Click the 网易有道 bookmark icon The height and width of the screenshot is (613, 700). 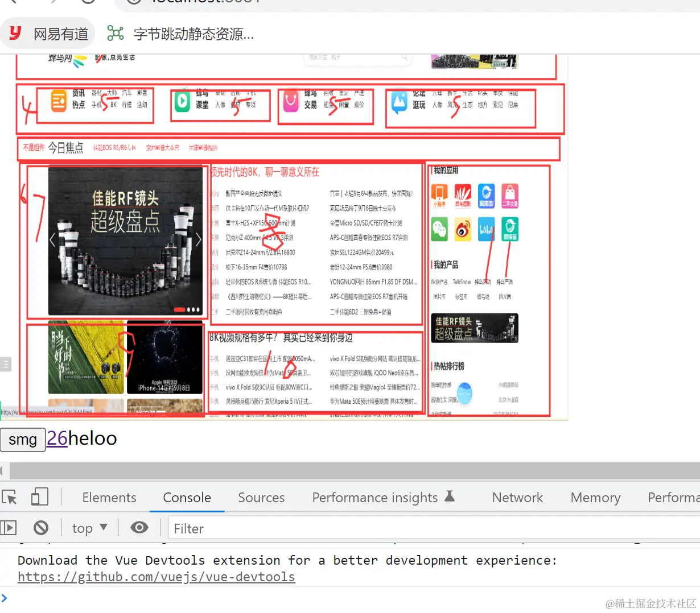click(15, 34)
